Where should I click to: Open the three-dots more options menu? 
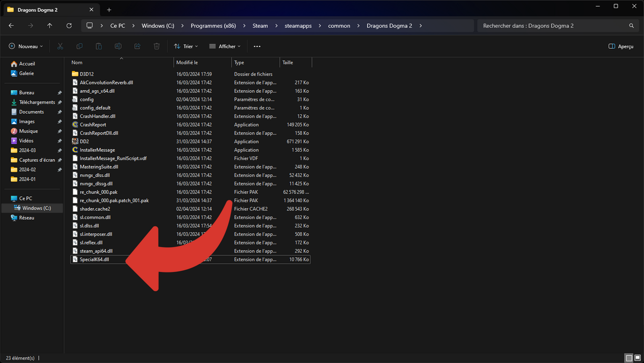(x=257, y=47)
